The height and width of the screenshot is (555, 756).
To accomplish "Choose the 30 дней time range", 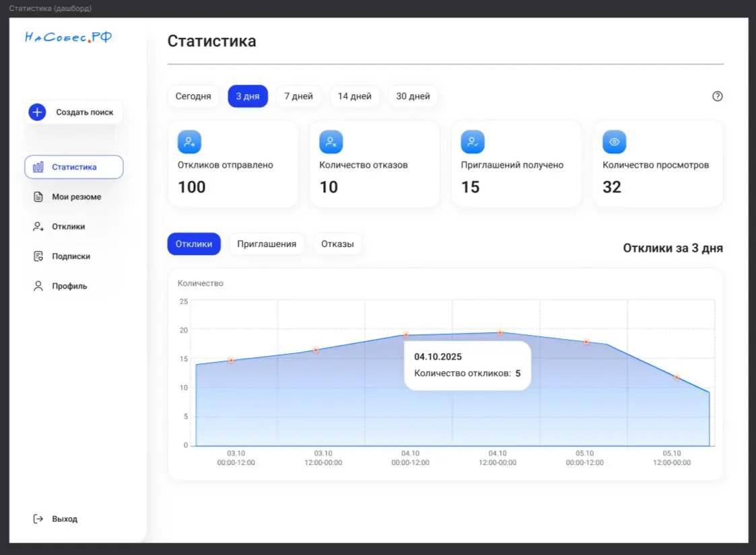I will click(413, 96).
